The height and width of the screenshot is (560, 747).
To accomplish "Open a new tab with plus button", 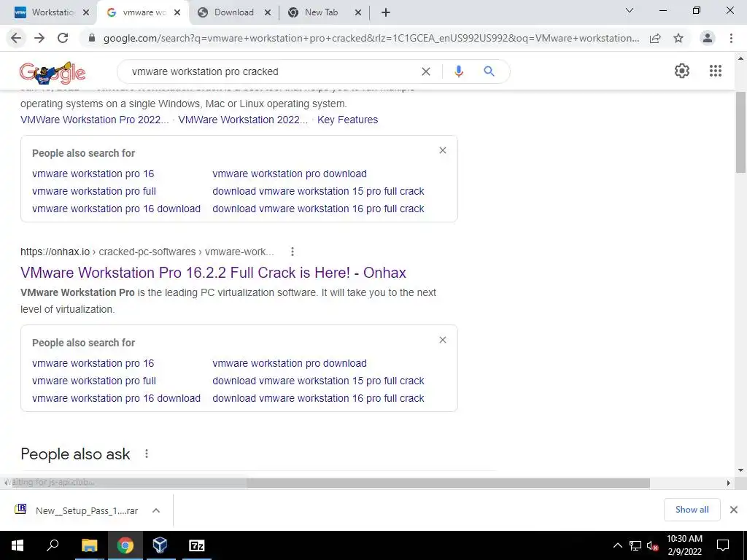I will tap(386, 12).
